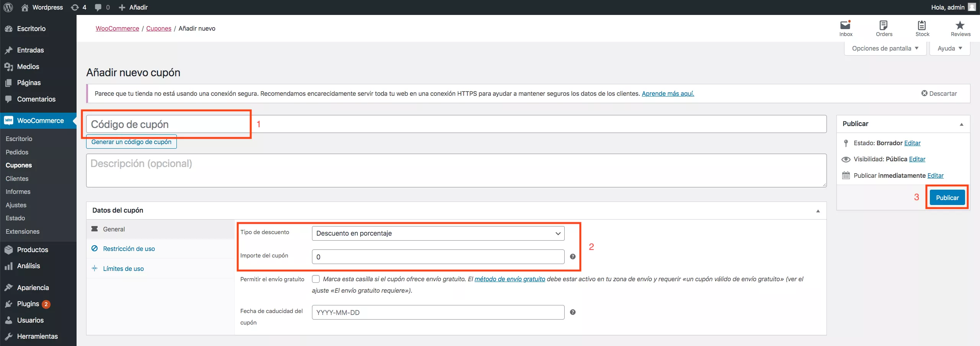The image size is (980, 346).
Task: Visit site via Wordpress home icon
Action: tap(25, 7)
